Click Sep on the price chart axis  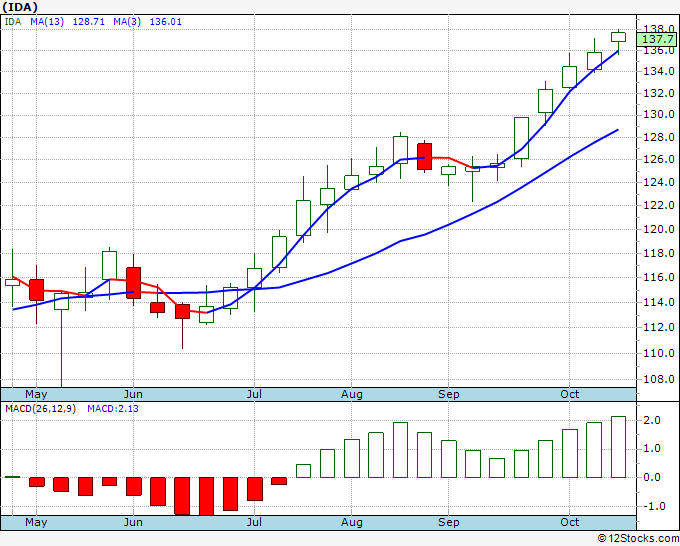(448, 395)
